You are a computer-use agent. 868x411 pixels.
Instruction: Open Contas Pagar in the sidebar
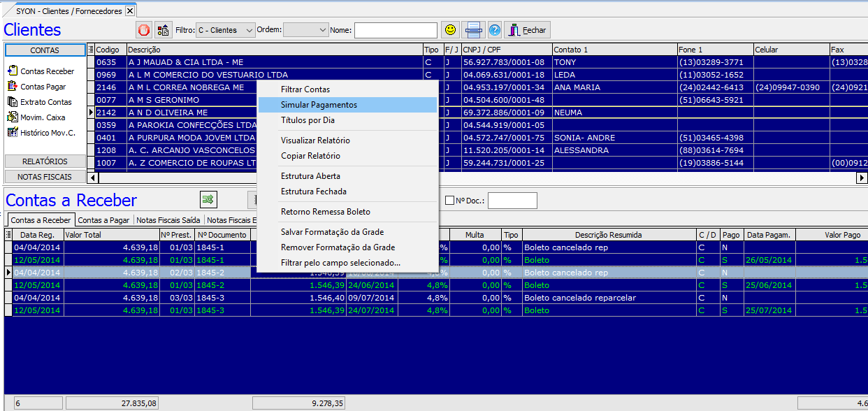(x=43, y=87)
